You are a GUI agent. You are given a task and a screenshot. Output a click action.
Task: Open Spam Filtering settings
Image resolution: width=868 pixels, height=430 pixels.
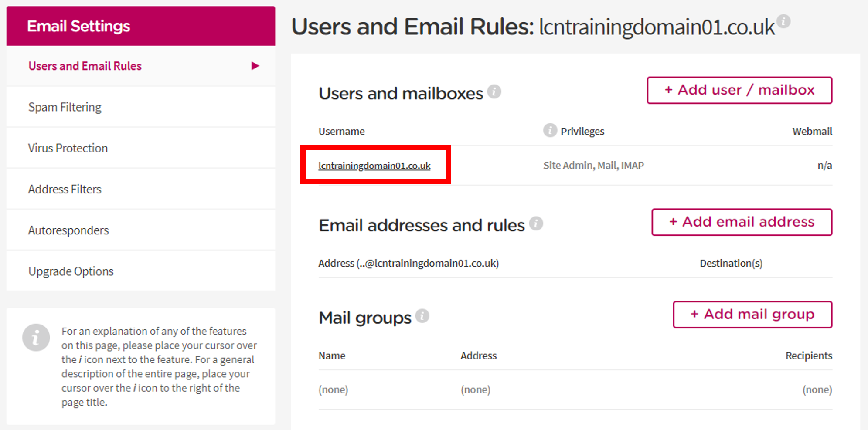(65, 107)
